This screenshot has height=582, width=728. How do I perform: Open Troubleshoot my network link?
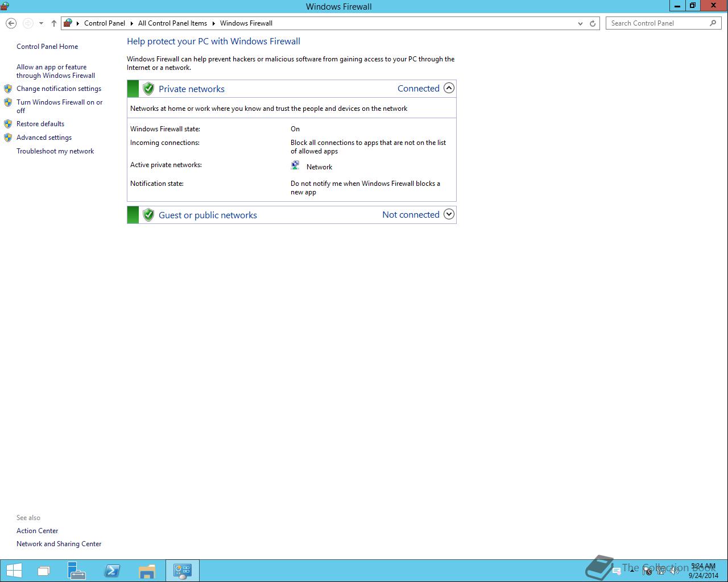coord(55,151)
